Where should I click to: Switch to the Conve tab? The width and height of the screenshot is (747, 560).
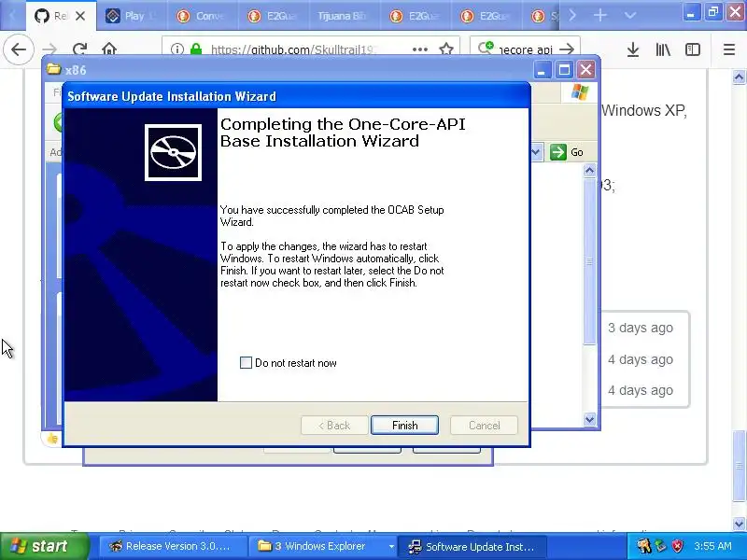coord(203,16)
